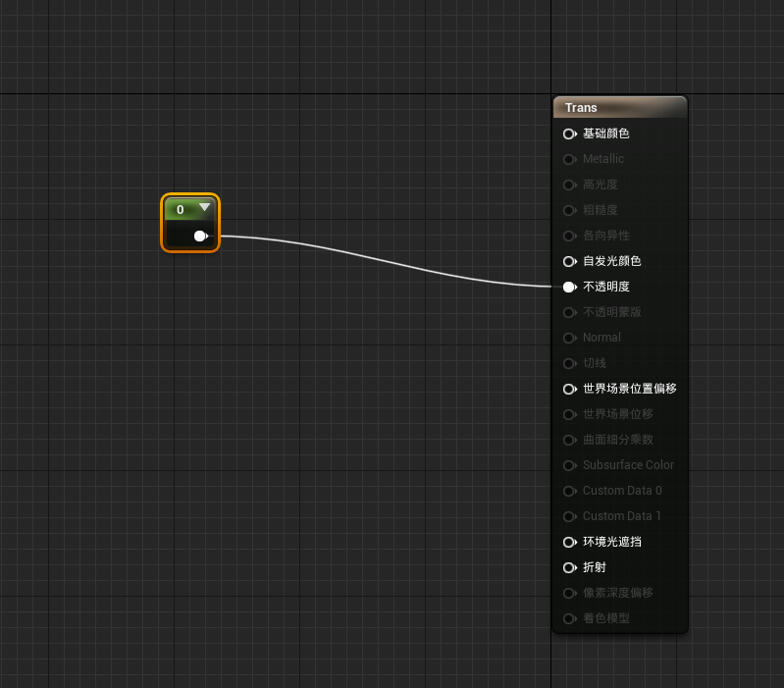Click the Metallic label text
Image resolution: width=784 pixels, height=688 pixels.
point(603,159)
